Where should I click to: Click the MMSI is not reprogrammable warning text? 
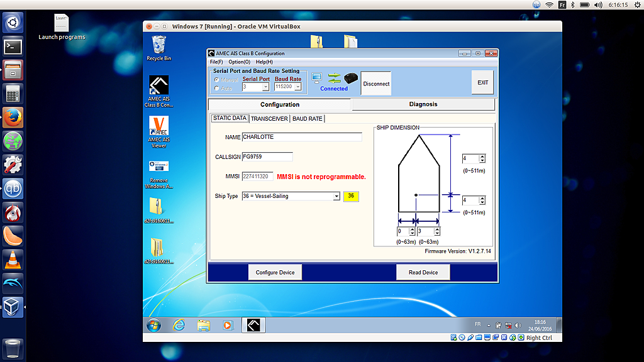pos(321,177)
